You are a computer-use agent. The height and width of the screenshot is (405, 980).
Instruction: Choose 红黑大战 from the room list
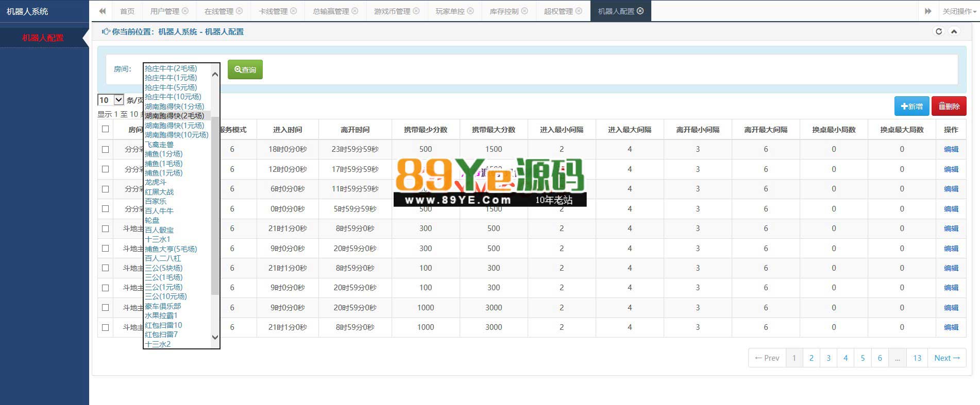[159, 192]
